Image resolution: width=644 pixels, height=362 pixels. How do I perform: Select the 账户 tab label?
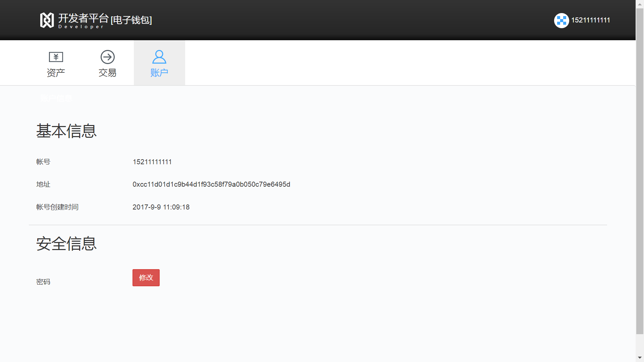(x=159, y=73)
